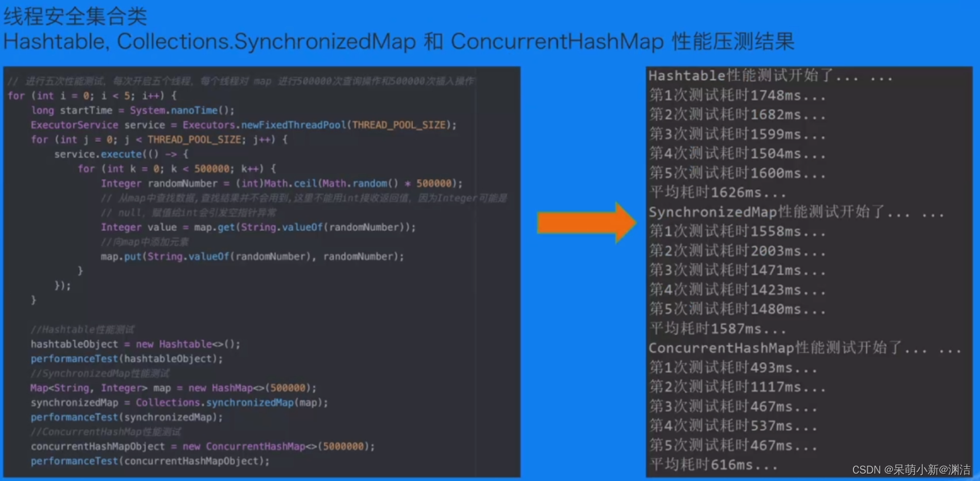Click the output '第2次测试耗时2003ms'
The image size is (980, 481).
click(x=737, y=251)
